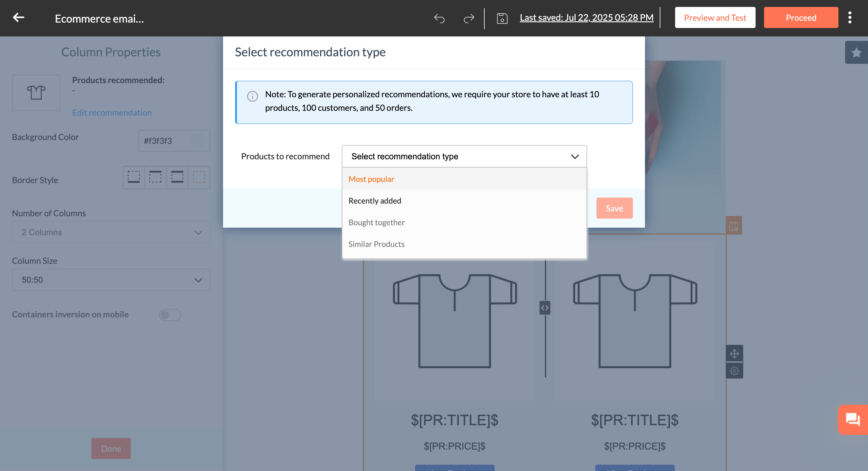Viewport: 868px width, 471px height.
Task: Select the top border style option
Action: coord(155,177)
